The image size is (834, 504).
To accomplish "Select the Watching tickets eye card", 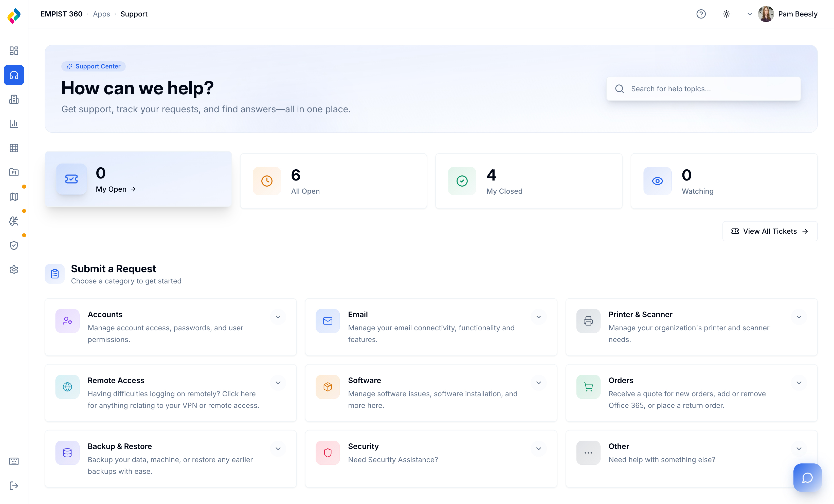I will pyautogui.click(x=724, y=181).
